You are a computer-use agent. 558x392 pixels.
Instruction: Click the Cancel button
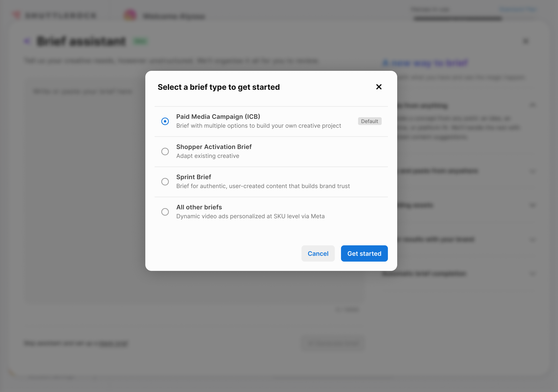tap(318, 253)
